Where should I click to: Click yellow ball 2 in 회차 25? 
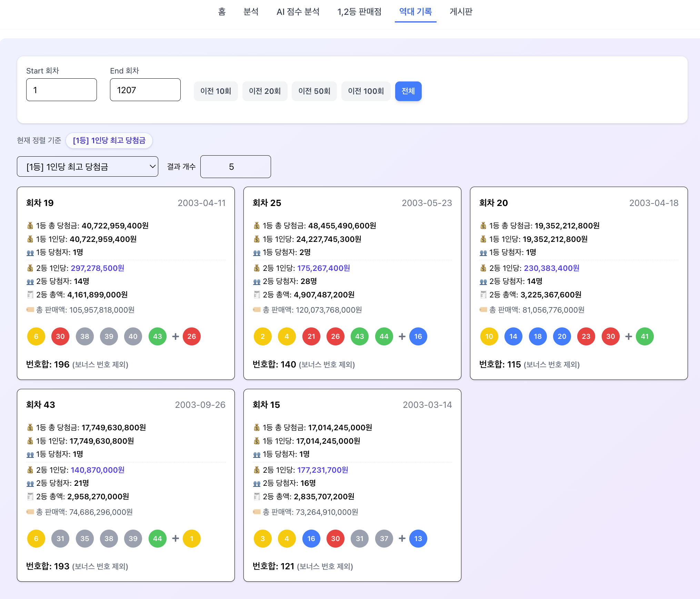click(263, 336)
